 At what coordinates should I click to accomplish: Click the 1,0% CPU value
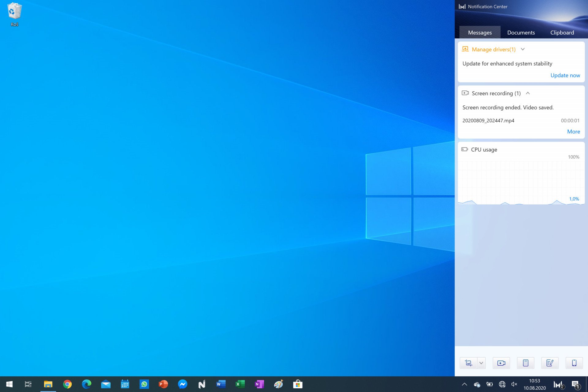click(x=574, y=199)
